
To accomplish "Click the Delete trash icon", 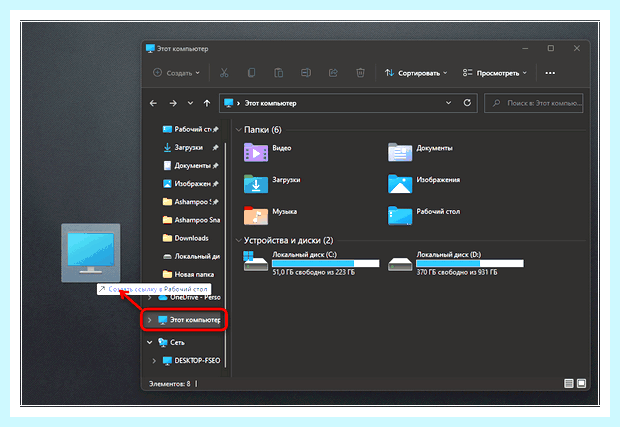I will click(x=360, y=73).
